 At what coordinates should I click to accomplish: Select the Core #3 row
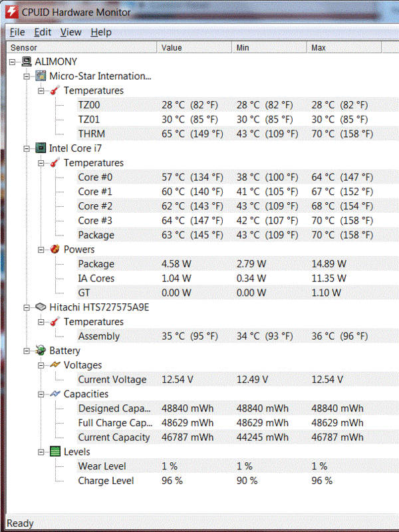238,221
